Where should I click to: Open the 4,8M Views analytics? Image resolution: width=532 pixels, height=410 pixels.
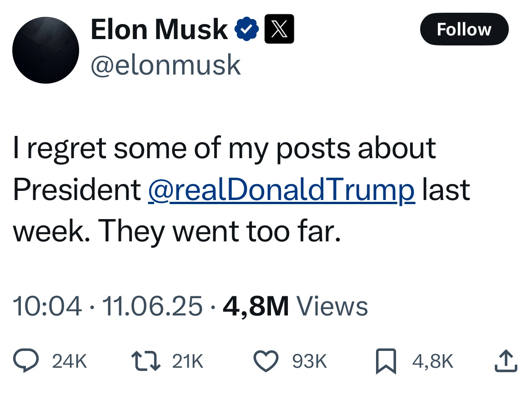tap(295, 306)
